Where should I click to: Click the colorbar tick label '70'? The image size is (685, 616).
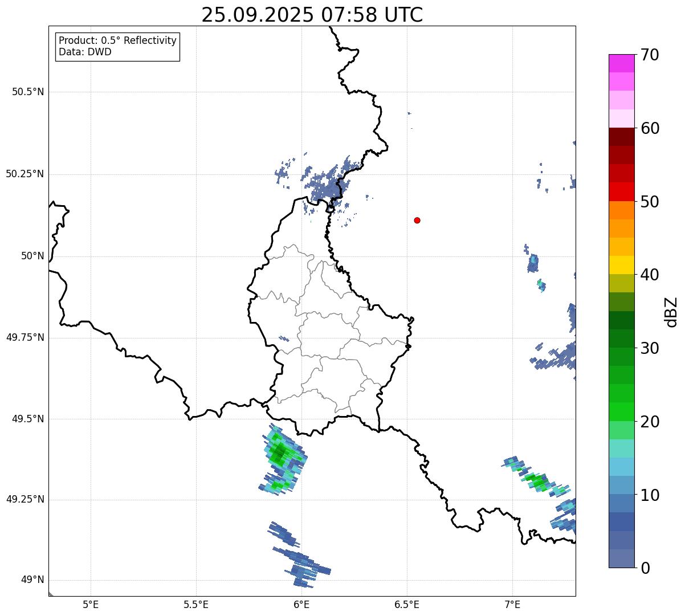click(650, 55)
